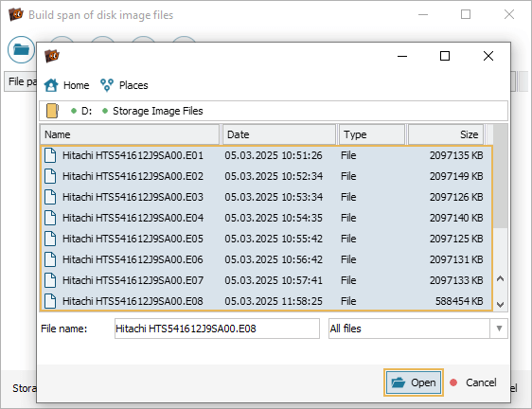Click the scroll up arrow in file list
Viewport: 532px width, 409px height.
500,279
